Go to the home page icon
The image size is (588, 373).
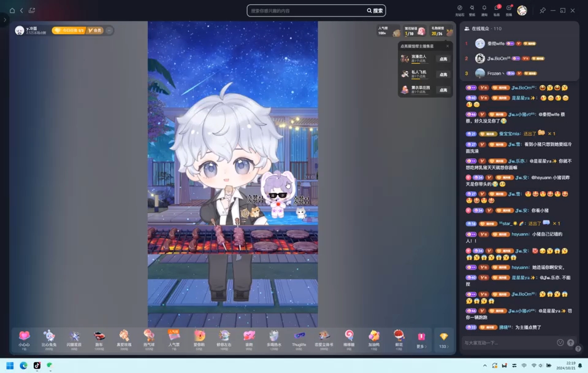coord(12,10)
